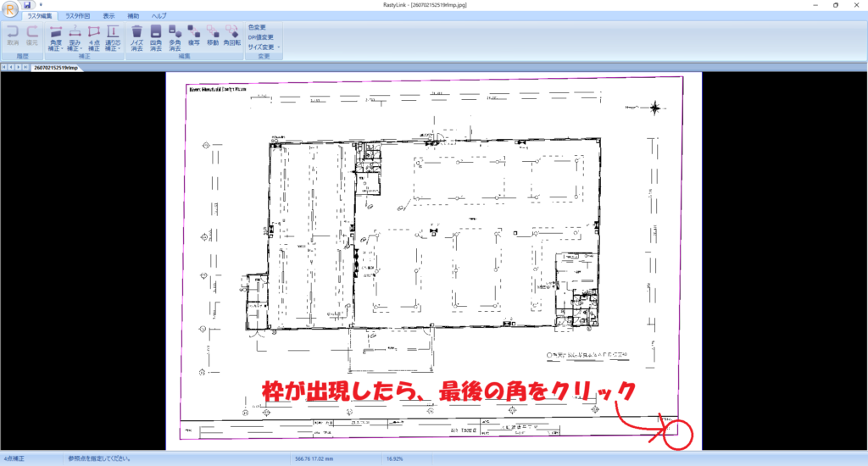This screenshot has height=466, width=868.
Task: Open the RastyLink application menu orb
Action: [9, 9]
